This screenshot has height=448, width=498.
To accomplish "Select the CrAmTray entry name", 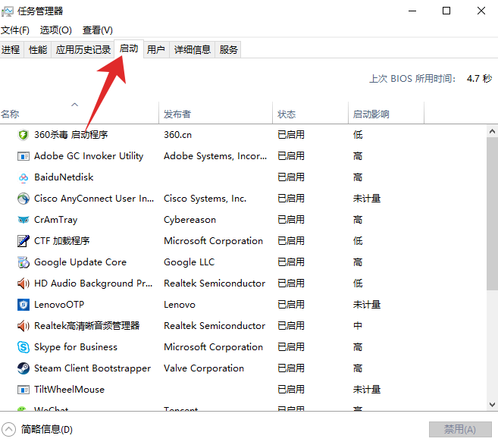I will click(x=56, y=220).
